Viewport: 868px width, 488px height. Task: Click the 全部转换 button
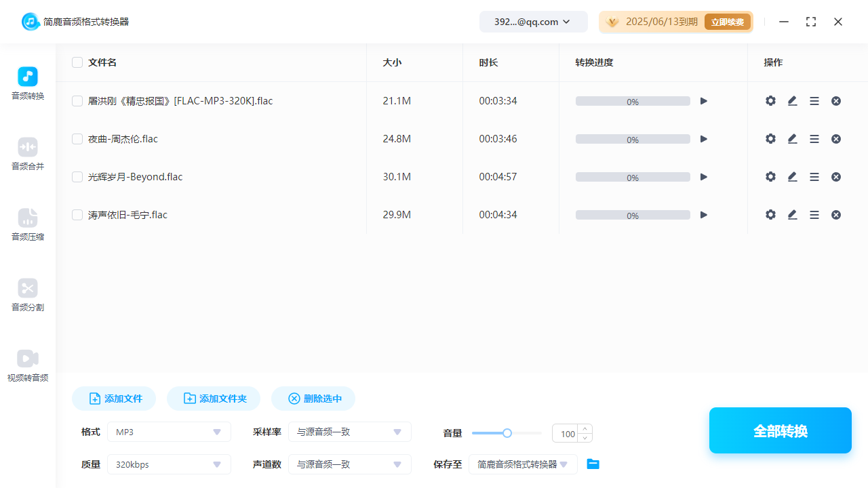[x=780, y=430]
